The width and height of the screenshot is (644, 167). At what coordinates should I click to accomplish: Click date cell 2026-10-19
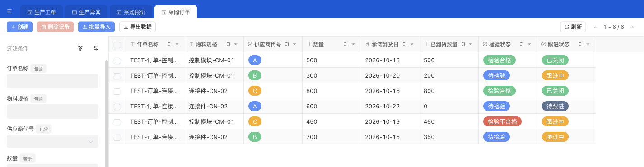point(390,121)
